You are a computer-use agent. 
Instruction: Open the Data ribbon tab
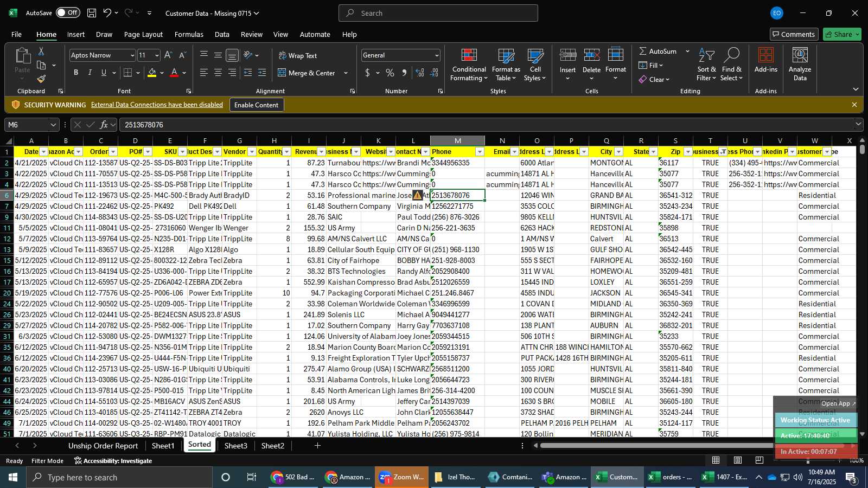click(222, 34)
